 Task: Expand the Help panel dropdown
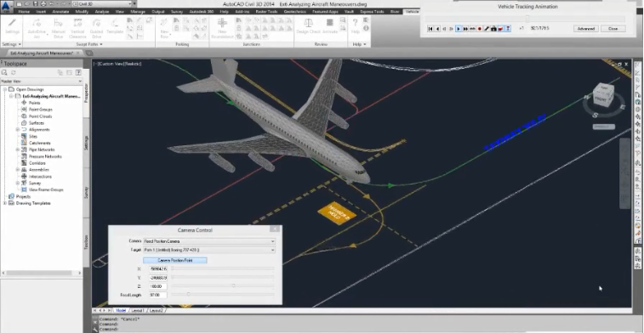pyautogui.click(x=365, y=44)
